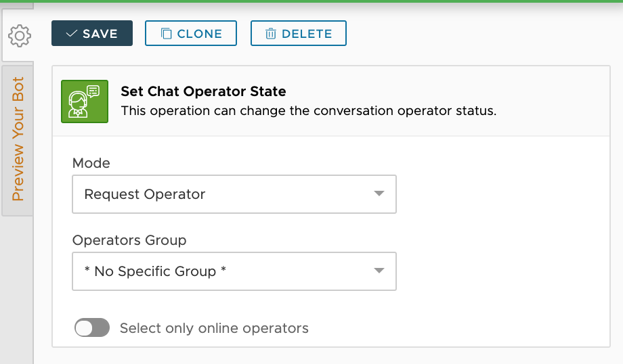This screenshot has width=623, height=364.
Task: Click the Set Chat Operator State heading
Action: [203, 91]
